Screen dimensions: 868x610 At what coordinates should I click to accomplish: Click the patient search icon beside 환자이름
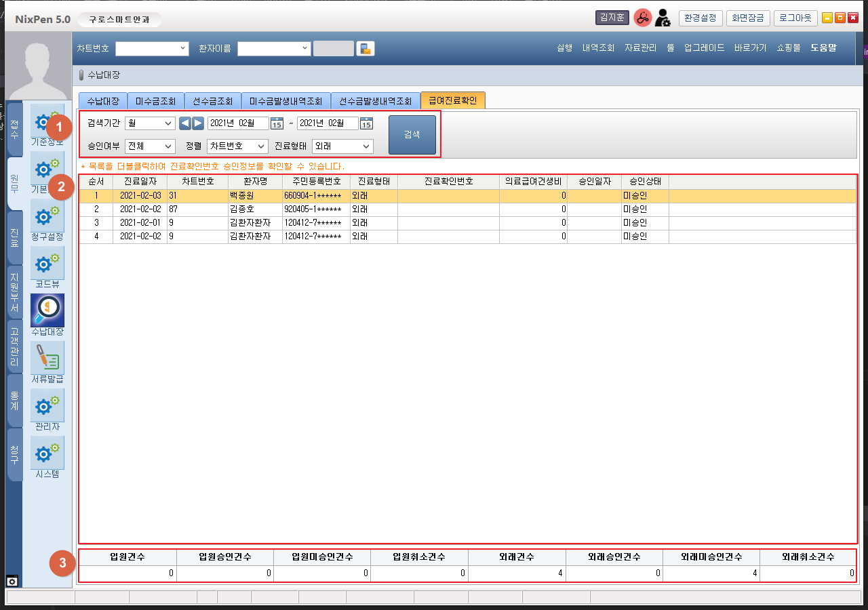[x=366, y=49]
